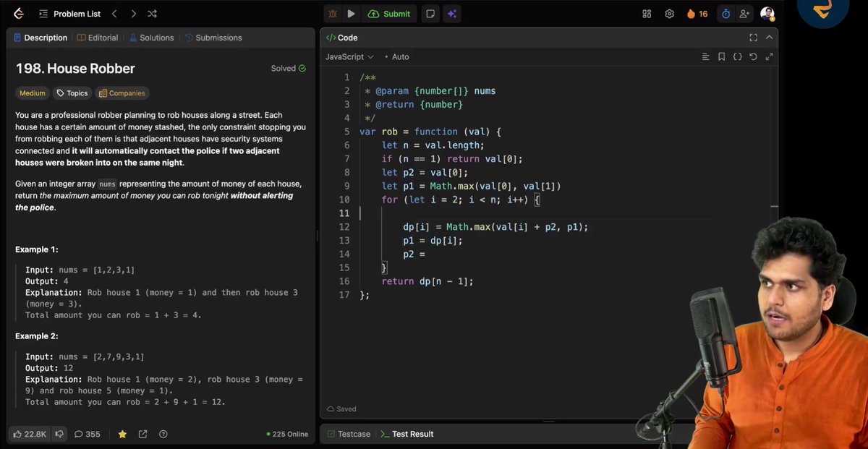This screenshot has height=449, width=868.
Task: Switch to the Submissions tab
Action: [x=213, y=38]
